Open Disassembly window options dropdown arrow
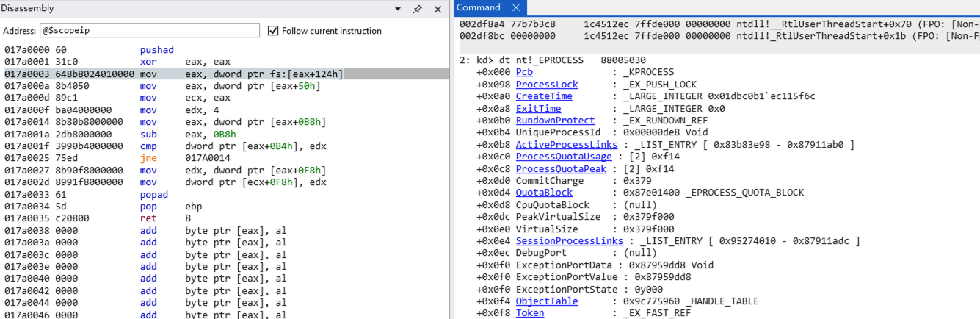 coord(398,9)
